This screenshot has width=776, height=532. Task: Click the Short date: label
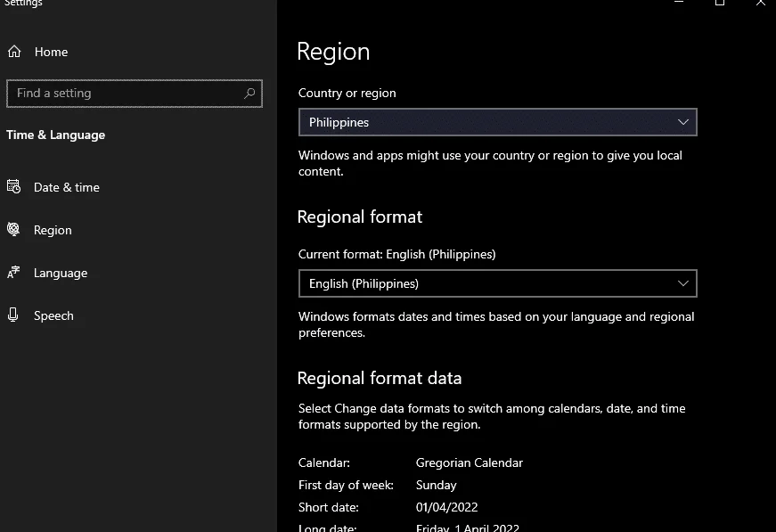pyautogui.click(x=329, y=507)
